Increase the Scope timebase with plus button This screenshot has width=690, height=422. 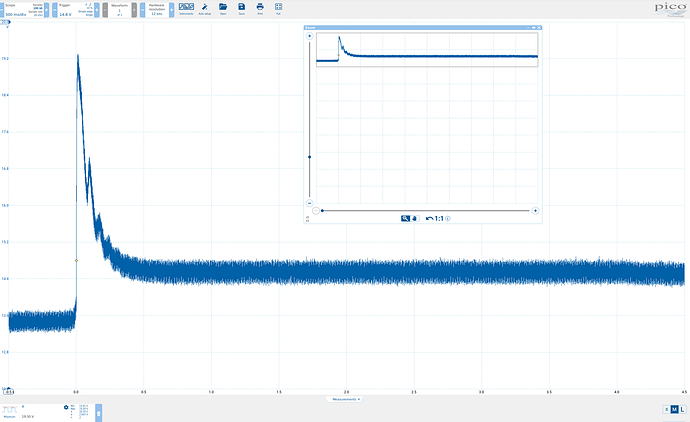point(47,10)
